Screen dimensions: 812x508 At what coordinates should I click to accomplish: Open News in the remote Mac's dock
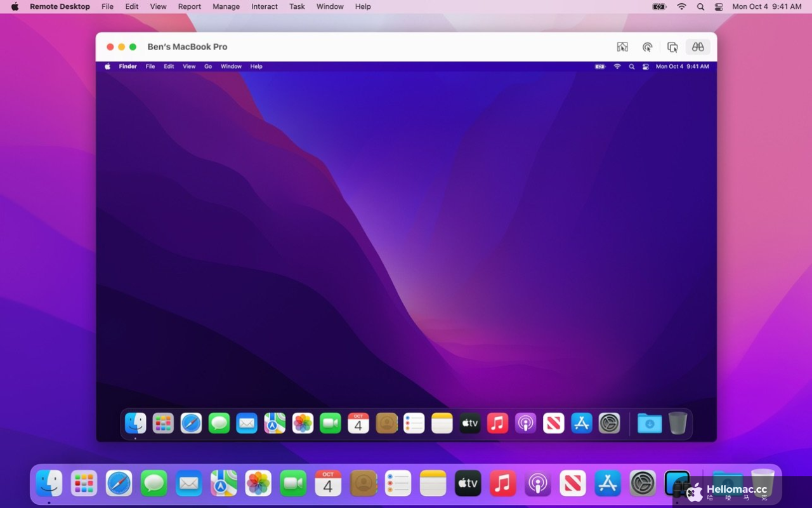[554, 423]
